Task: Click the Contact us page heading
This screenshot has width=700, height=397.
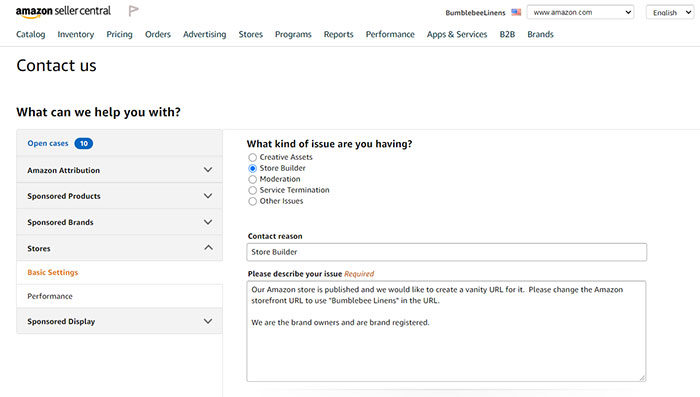Action: (56, 66)
